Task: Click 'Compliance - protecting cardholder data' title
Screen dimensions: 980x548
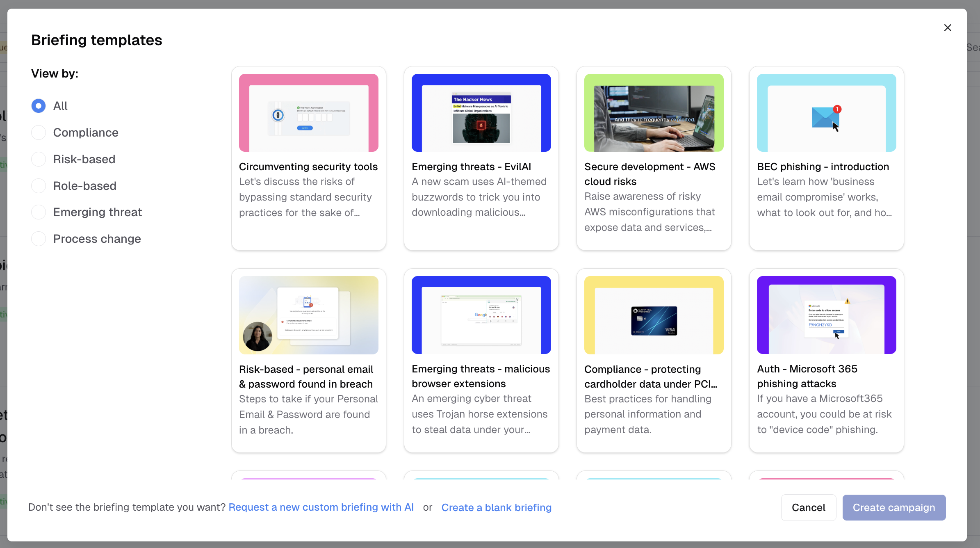Action: (x=651, y=377)
